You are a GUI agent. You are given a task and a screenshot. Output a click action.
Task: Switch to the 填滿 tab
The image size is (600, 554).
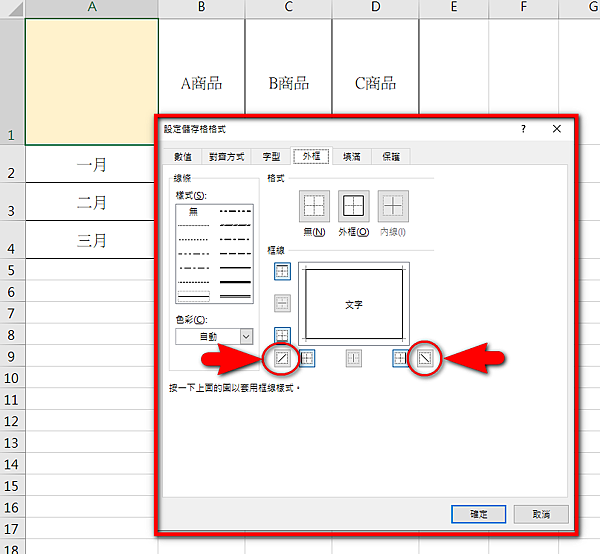coord(352,156)
